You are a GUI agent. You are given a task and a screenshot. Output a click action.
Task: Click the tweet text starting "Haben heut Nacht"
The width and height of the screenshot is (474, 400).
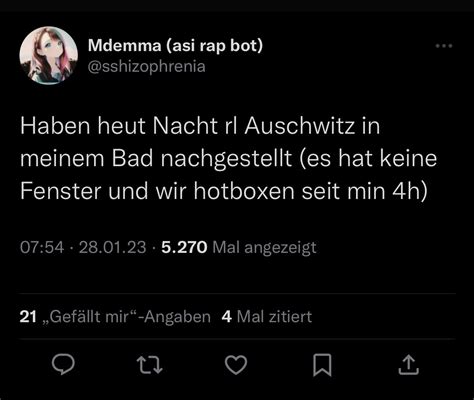(228, 159)
